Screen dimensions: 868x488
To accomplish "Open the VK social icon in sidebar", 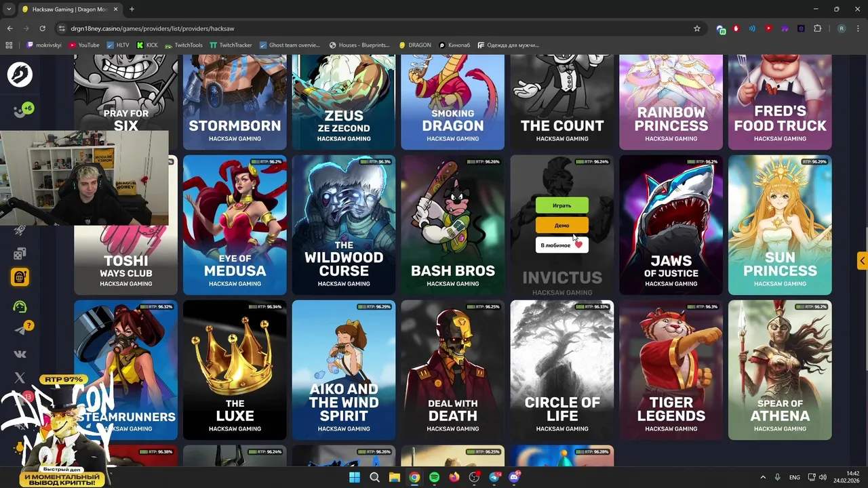I will click(x=20, y=354).
